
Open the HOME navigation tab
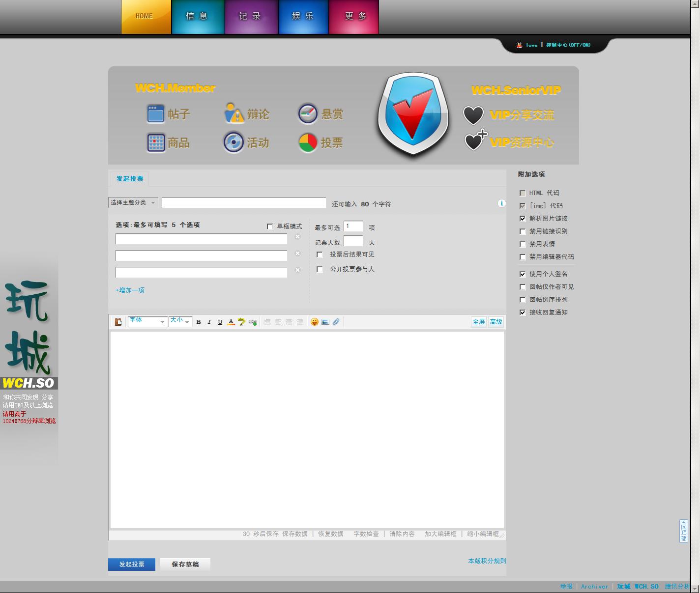(146, 17)
